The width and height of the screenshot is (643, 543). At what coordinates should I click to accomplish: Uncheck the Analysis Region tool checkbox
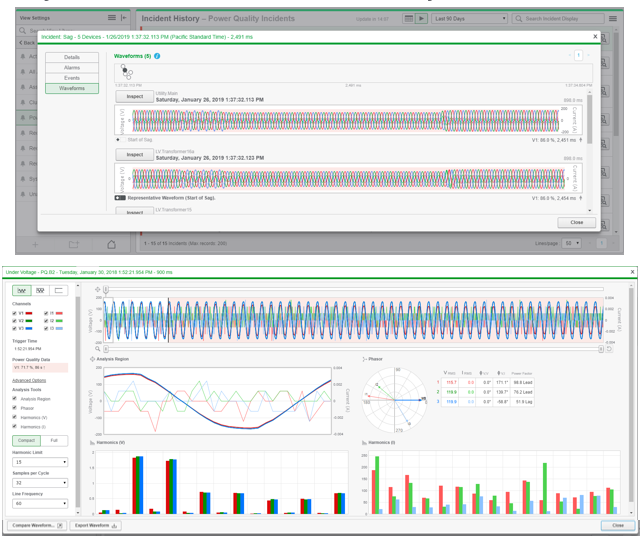point(15,398)
